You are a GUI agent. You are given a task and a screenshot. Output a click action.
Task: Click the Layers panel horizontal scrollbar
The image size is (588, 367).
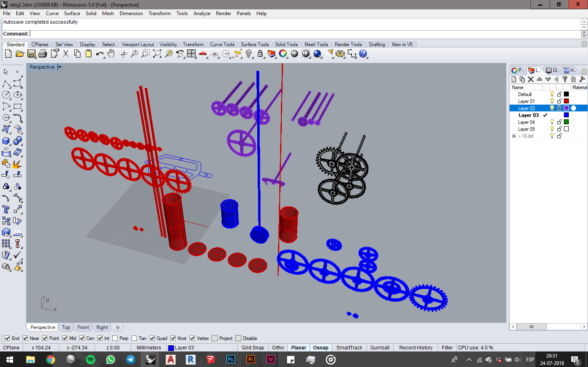point(548,327)
